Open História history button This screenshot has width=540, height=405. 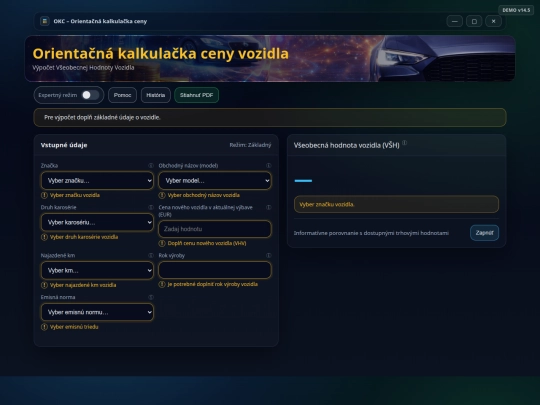(156, 95)
